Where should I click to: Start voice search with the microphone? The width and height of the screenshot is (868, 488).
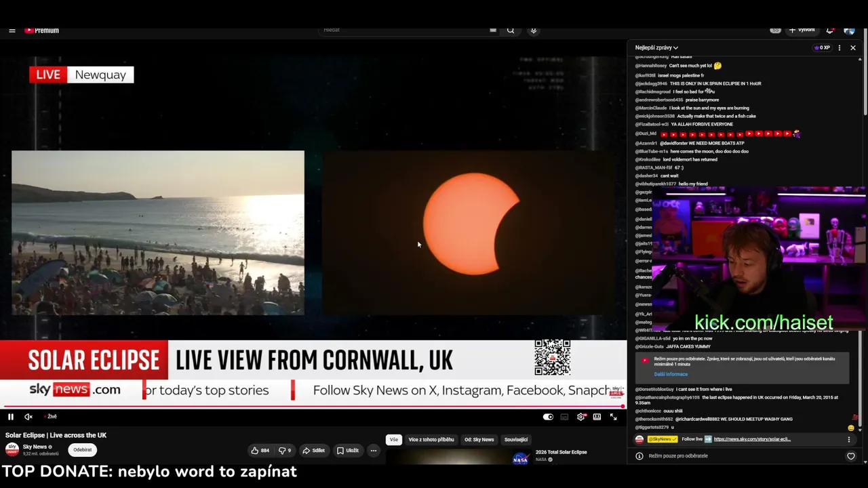(534, 30)
